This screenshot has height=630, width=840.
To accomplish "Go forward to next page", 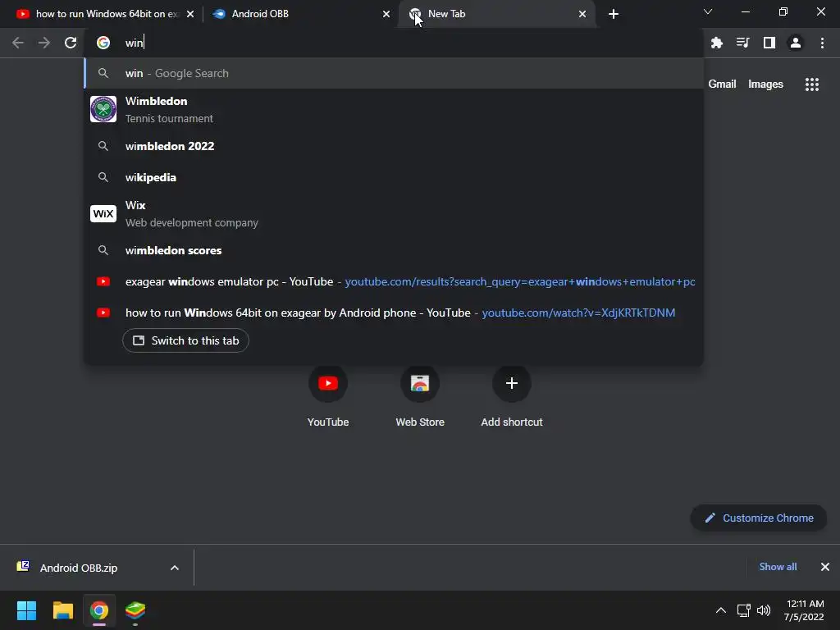I will [44, 43].
